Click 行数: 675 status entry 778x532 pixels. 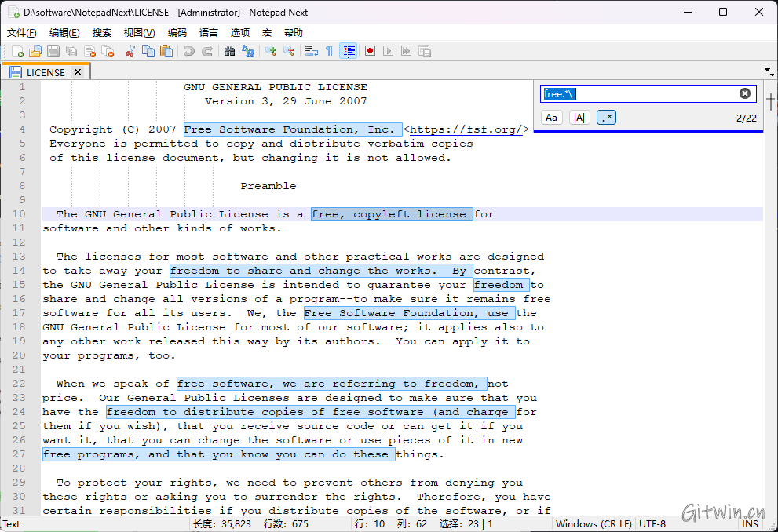pyautogui.click(x=286, y=524)
